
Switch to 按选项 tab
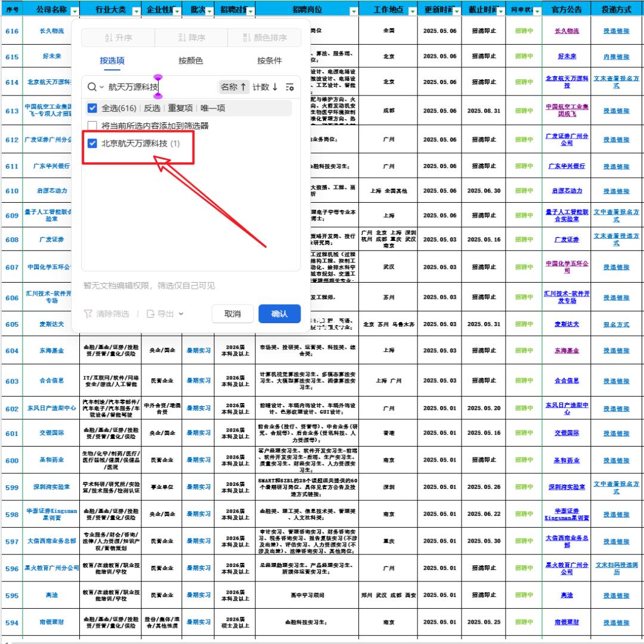(112, 61)
